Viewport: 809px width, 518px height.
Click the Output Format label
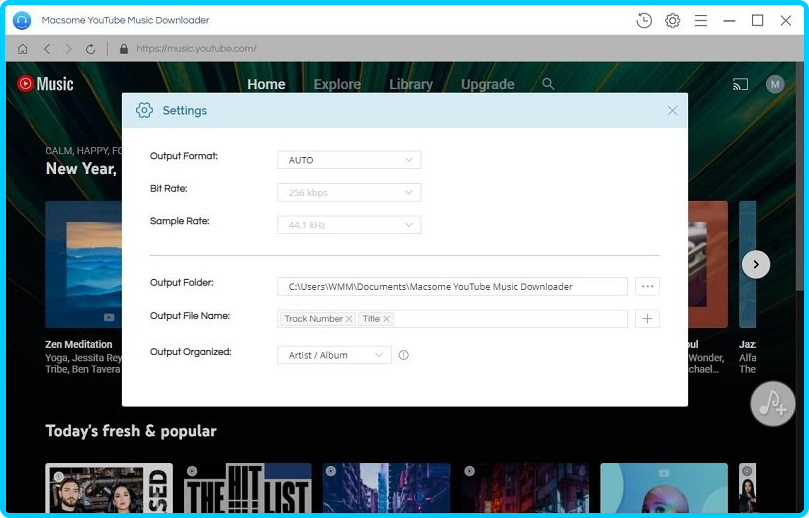click(184, 156)
